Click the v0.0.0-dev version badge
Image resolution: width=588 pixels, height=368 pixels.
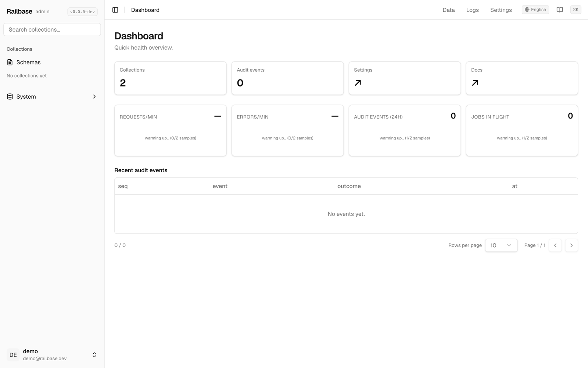[x=82, y=12]
